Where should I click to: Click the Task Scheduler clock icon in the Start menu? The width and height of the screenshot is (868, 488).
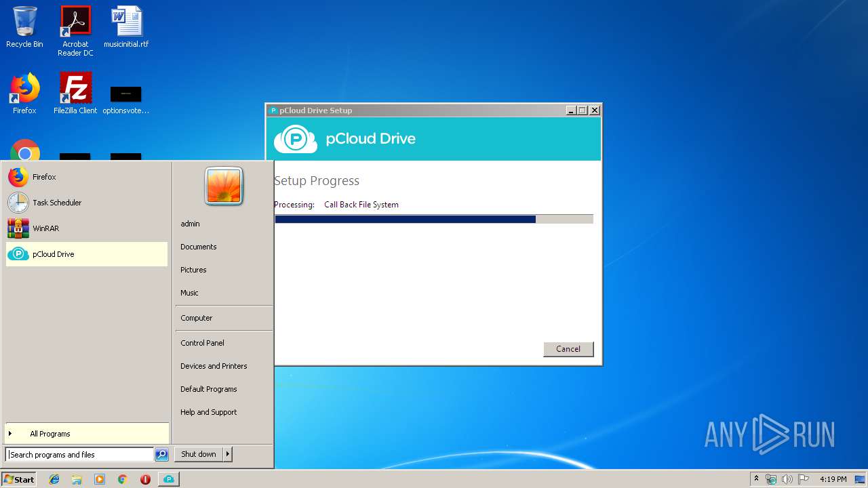(18, 203)
